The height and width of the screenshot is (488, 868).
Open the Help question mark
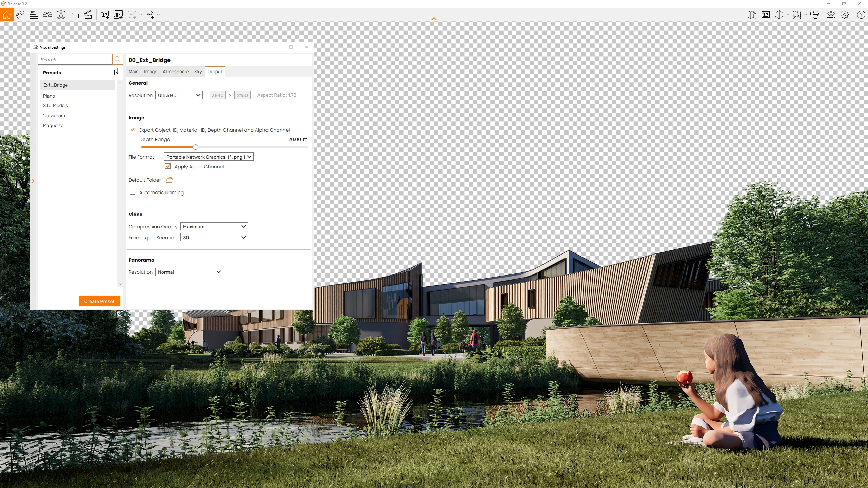click(860, 15)
